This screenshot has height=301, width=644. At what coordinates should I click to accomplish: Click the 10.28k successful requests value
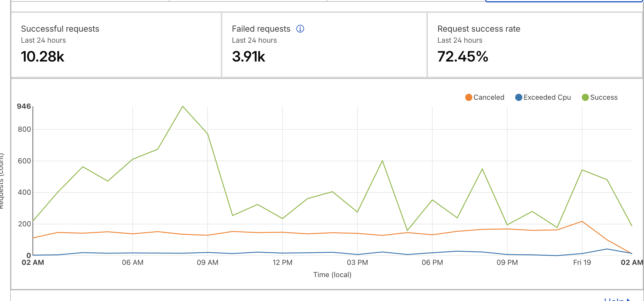point(43,56)
